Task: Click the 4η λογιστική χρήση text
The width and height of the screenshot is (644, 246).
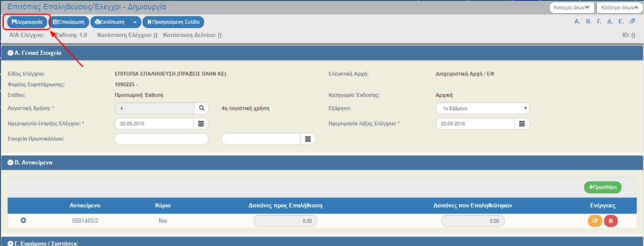Action: point(247,108)
